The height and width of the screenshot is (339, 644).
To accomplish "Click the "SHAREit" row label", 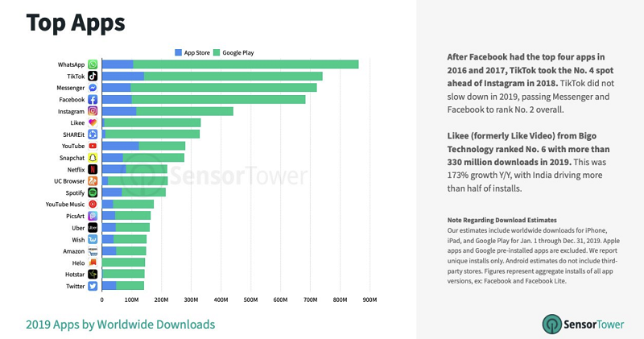I will (x=73, y=134).
